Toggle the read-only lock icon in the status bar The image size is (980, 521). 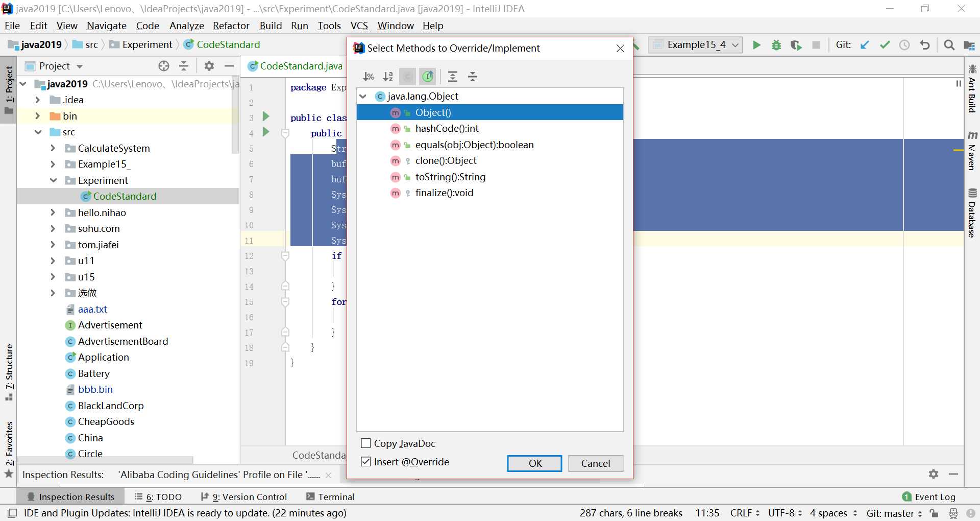click(x=934, y=513)
